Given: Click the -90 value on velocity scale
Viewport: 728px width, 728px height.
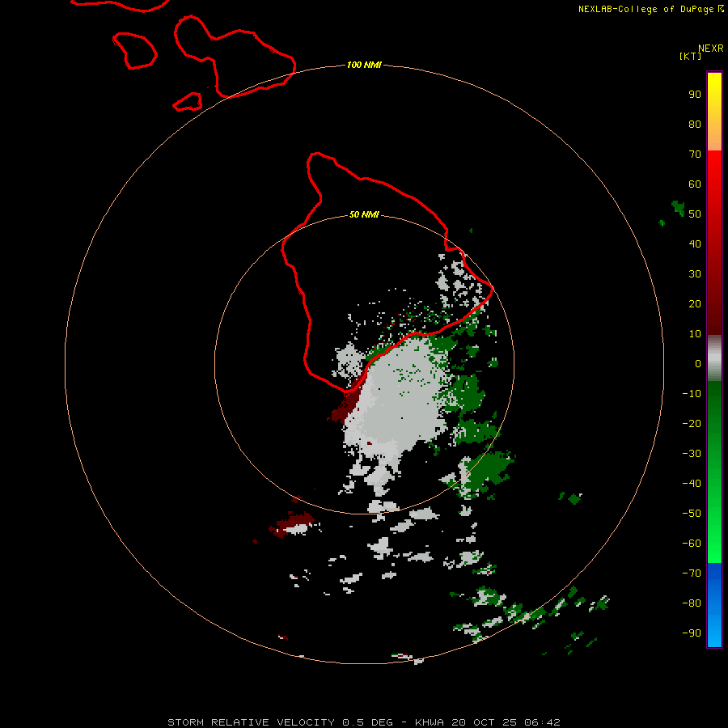Looking at the screenshot, I should (692, 633).
